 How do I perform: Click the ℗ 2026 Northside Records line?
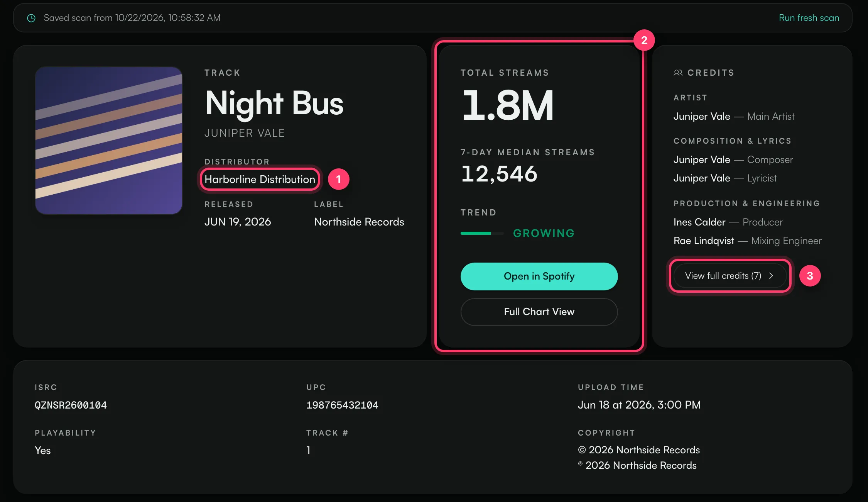point(637,465)
